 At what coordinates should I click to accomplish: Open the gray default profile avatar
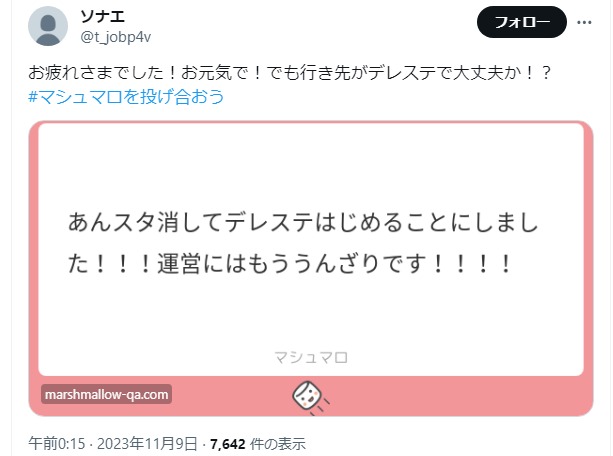click(48, 26)
